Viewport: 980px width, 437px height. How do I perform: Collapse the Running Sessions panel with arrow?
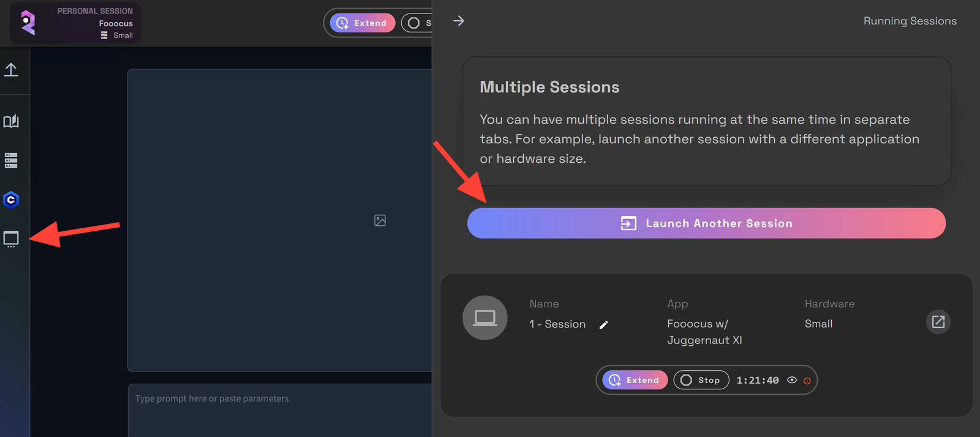coord(459,21)
